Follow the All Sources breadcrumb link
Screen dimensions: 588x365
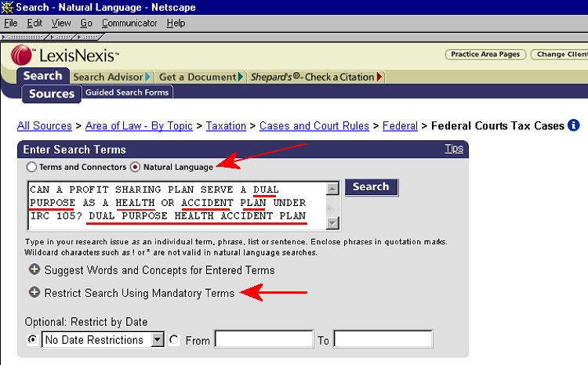[x=44, y=125]
